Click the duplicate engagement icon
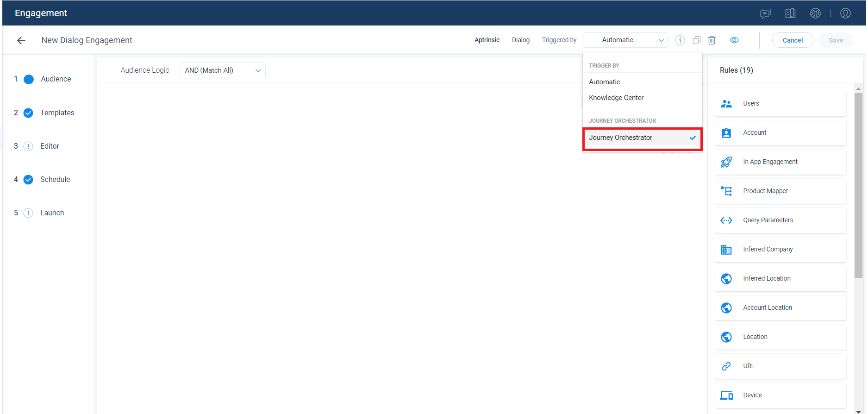The image size is (868, 414). (696, 40)
